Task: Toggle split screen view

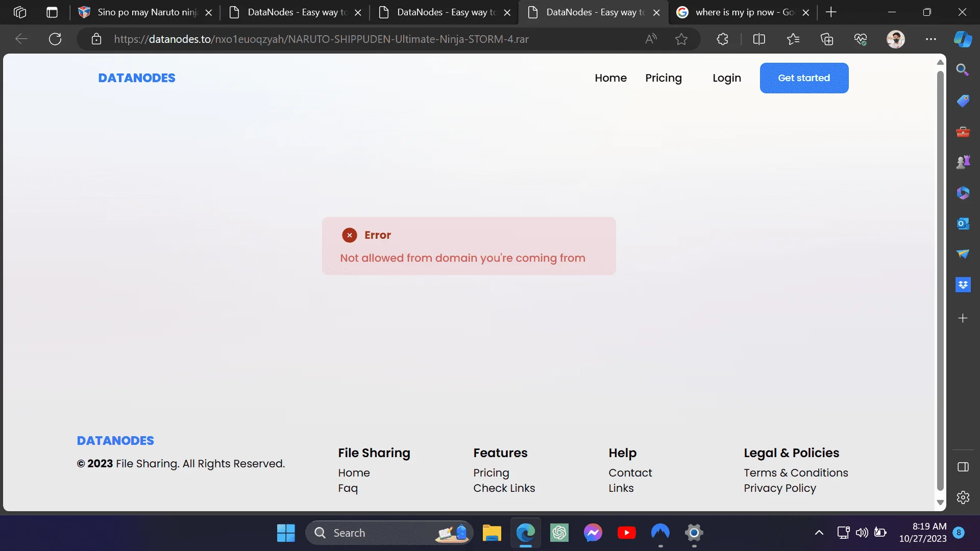Action: [x=759, y=39]
